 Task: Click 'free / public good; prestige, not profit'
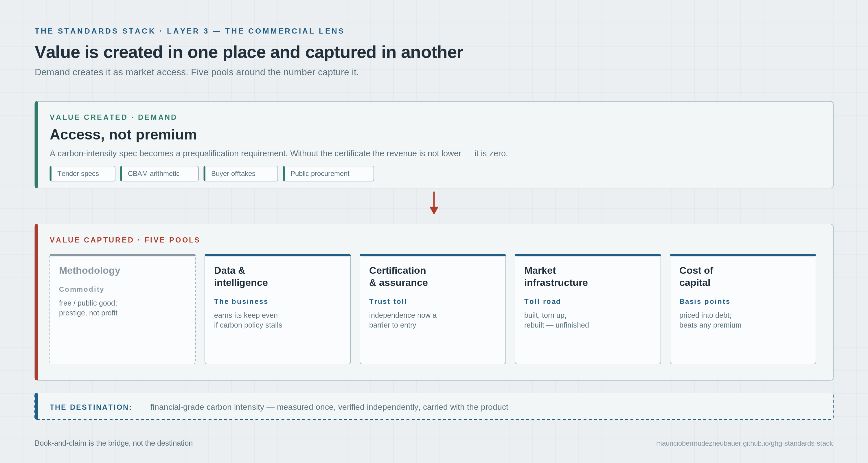coord(88,308)
